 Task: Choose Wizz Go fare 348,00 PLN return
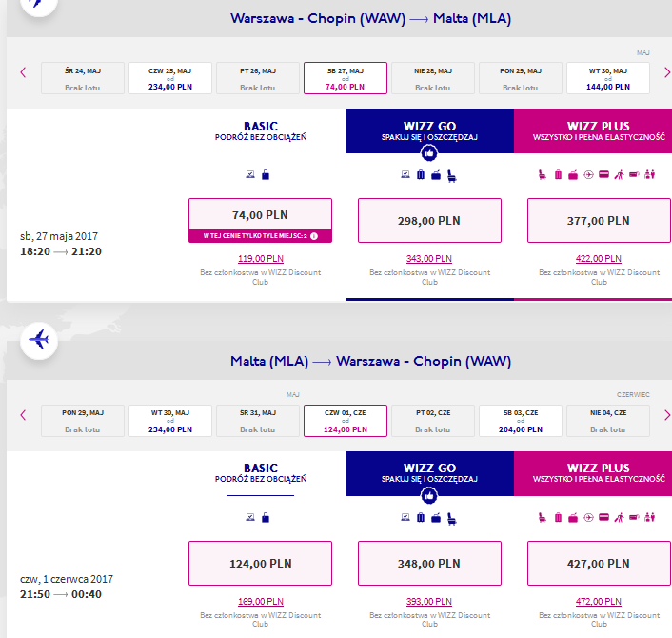[429, 563]
